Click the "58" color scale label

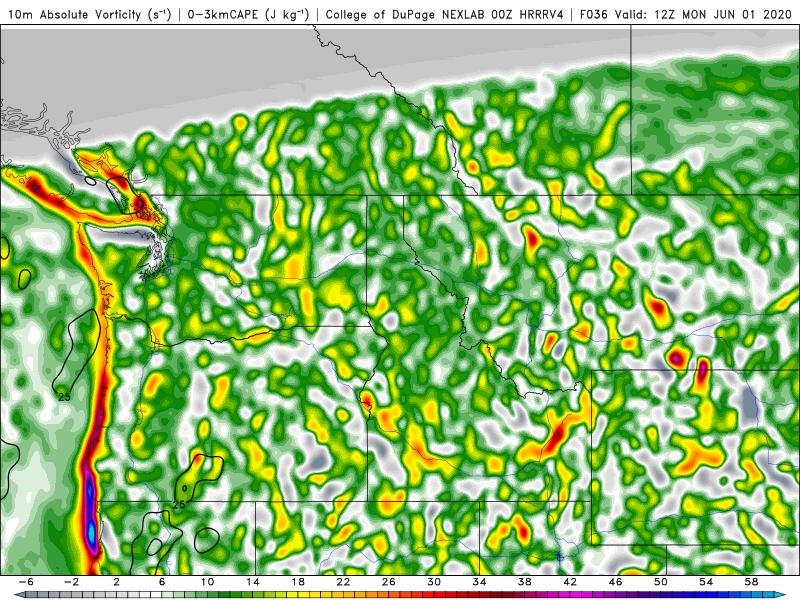click(x=751, y=582)
